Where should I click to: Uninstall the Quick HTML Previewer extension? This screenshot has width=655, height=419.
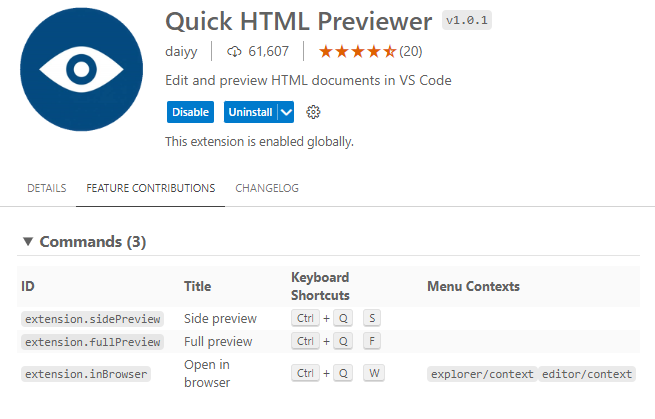251,112
